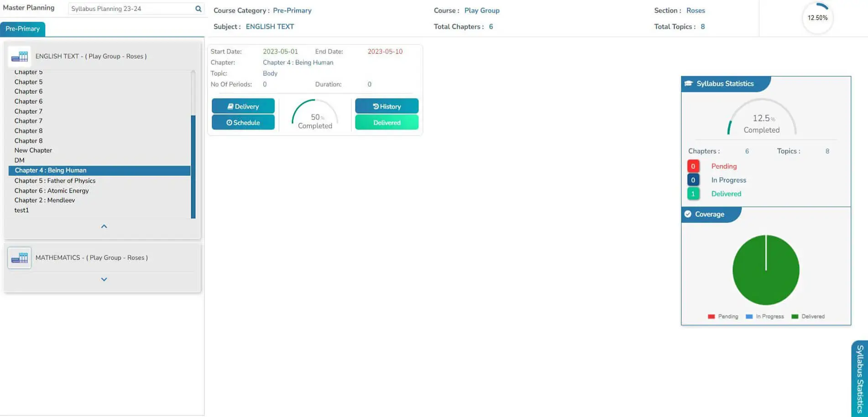Click the Coverage checkmark icon
Image resolution: width=868 pixels, height=417 pixels.
(688, 214)
